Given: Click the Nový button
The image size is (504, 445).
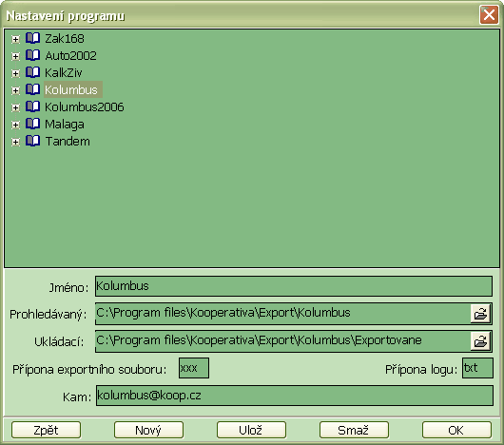Looking at the screenshot, I should tap(148, 430).
